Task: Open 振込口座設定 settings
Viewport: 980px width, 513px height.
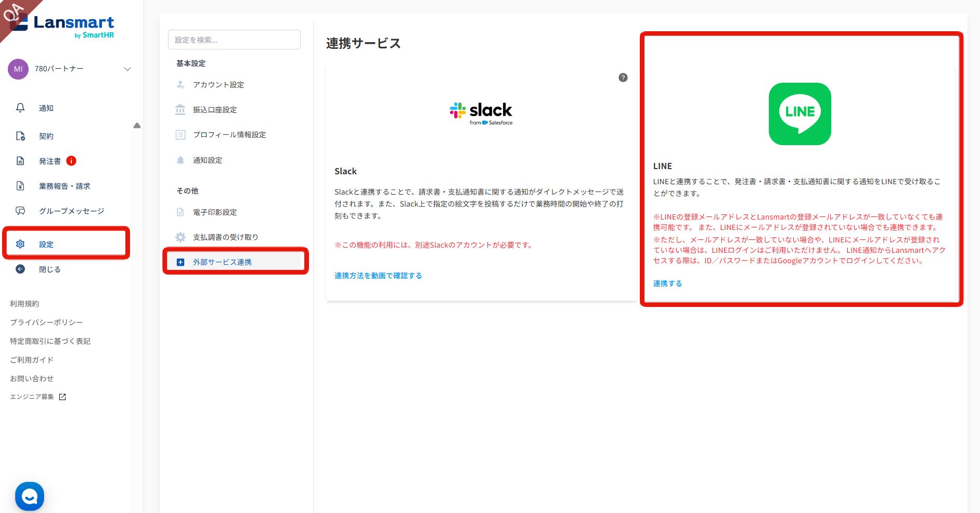Action: click(x=215, y=110)
